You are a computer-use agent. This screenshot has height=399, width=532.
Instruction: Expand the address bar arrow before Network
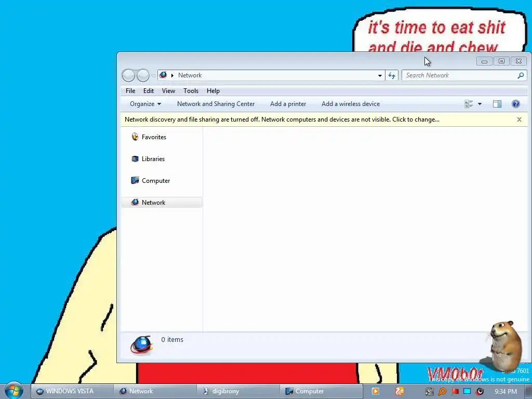[x=172, y=75]
